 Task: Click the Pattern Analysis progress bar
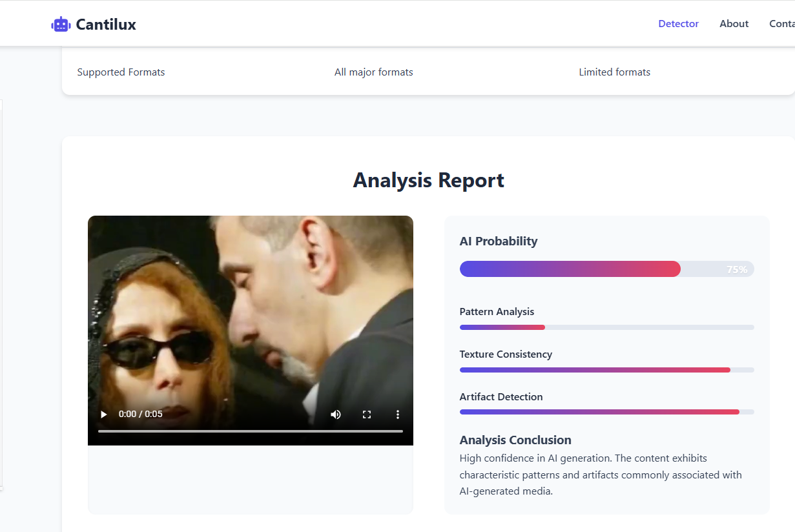[606, 327]
